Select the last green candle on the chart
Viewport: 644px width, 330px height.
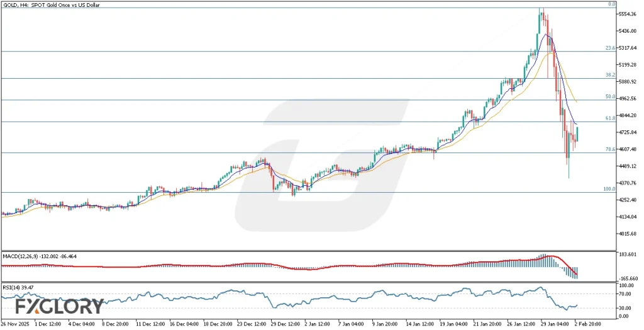point(577,134)
